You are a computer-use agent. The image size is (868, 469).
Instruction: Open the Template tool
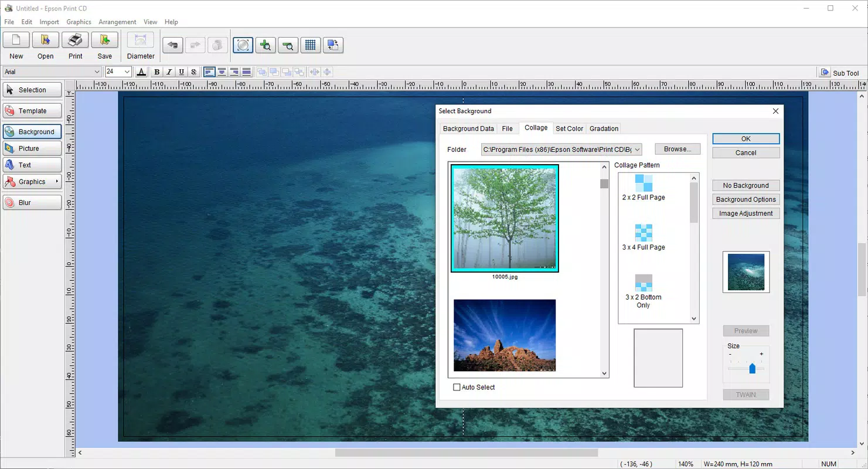pos(32,111)
